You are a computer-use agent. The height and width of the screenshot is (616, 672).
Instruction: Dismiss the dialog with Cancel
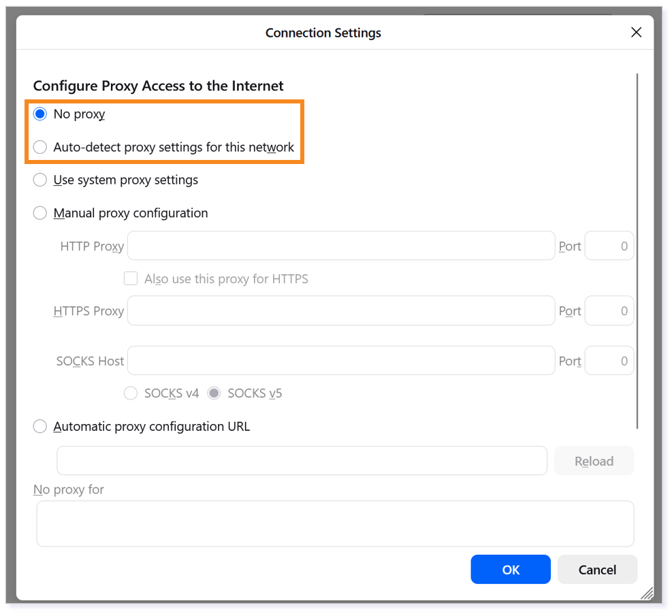(597, 569)
